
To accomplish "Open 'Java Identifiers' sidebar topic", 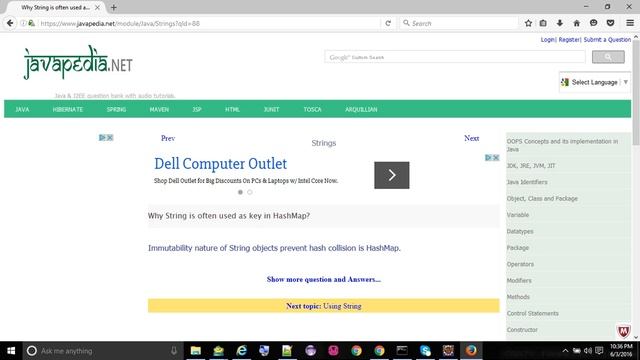I will point(527,182).
